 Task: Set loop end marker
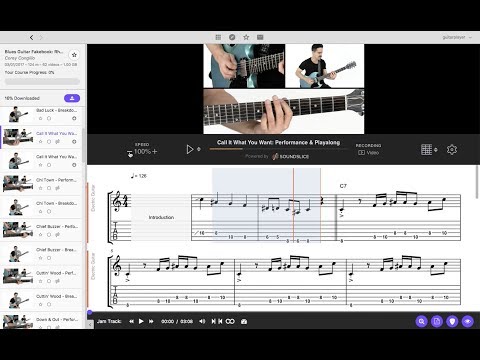(x=220, y=321)
